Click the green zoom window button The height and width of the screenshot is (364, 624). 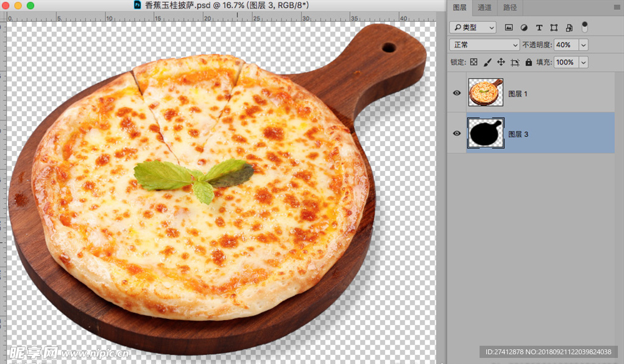(30, 5)
